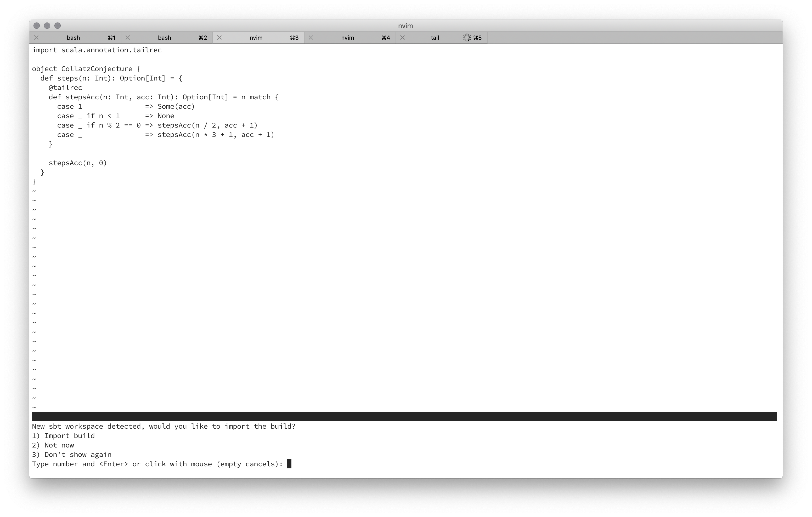Click the window's minimize button
The image size is (812, 517).
point(47,26)
